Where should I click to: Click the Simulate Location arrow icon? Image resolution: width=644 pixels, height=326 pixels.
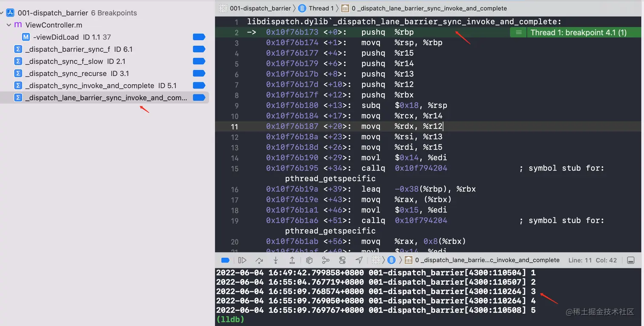tap(359, 260)
